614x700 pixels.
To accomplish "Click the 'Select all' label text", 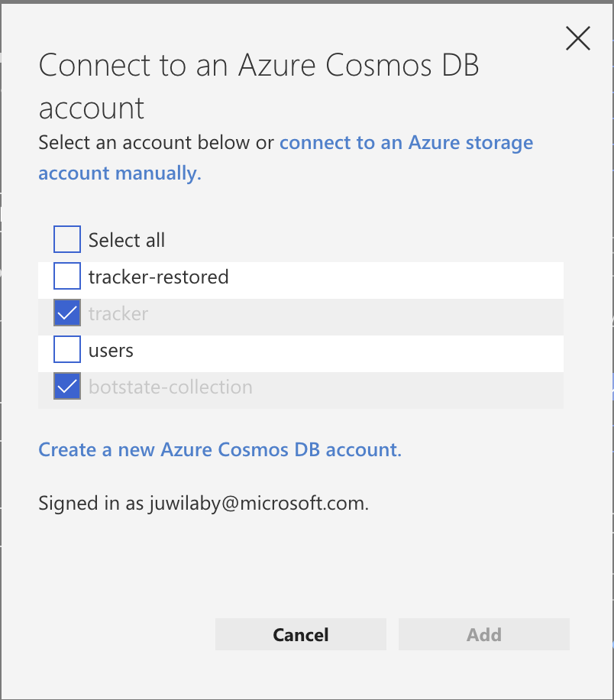I will point(127,240).
